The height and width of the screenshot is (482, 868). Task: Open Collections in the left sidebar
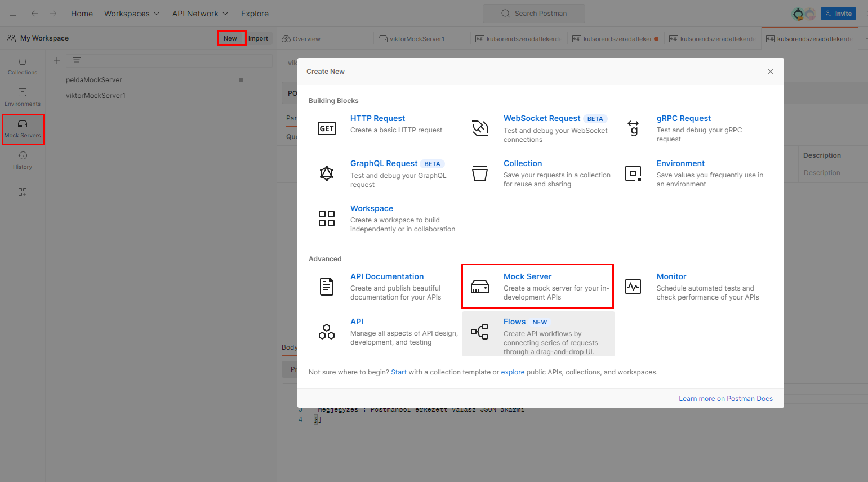(23, 66)
